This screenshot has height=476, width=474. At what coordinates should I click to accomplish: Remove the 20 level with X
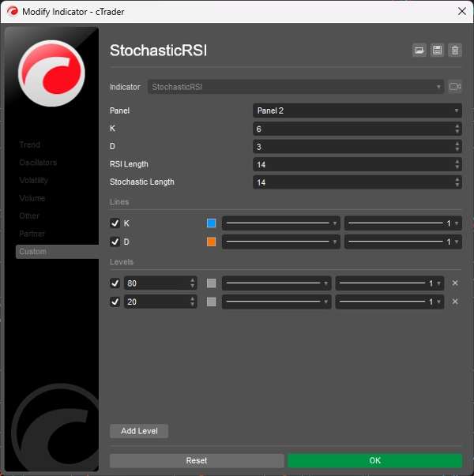(x=454, y=302)
